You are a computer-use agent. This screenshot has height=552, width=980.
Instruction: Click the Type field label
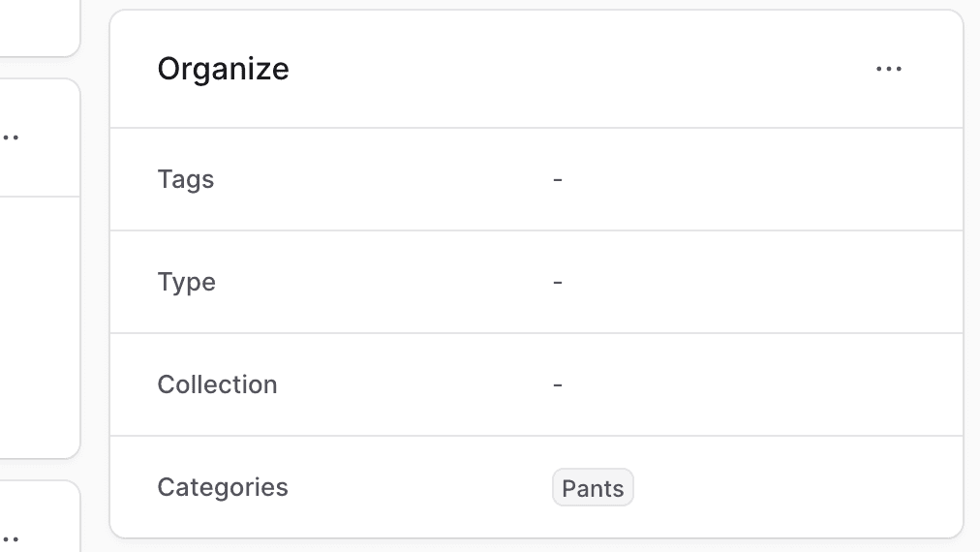(187, 282)
